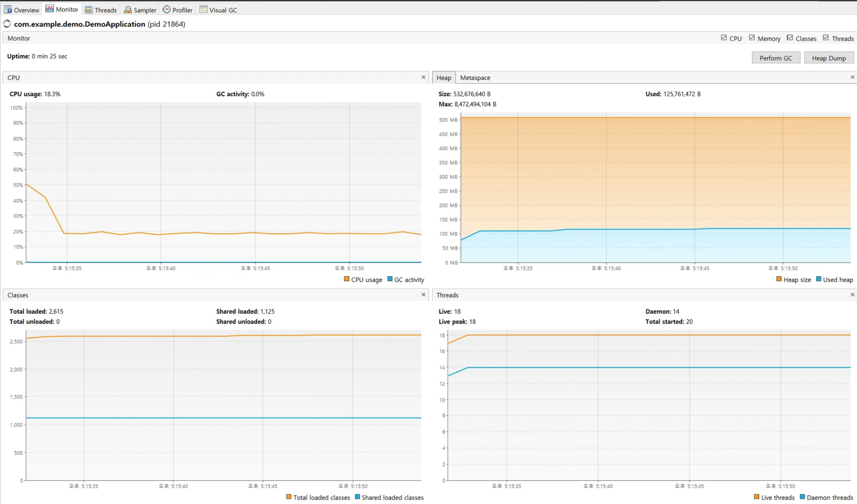This screenshot has width=857, height=504.
Task: Click the Overview tab icon
Action: pyautogui.click(x=8, y=9)
